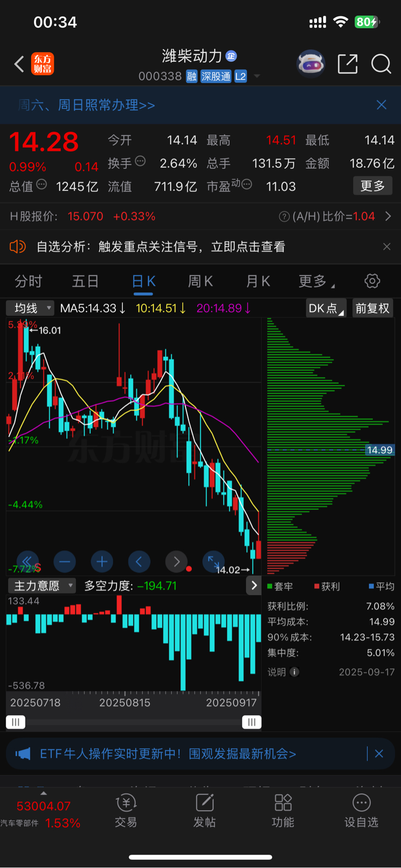
Task: Close the 周六、周日照常办理 banner
Action: 382,105
